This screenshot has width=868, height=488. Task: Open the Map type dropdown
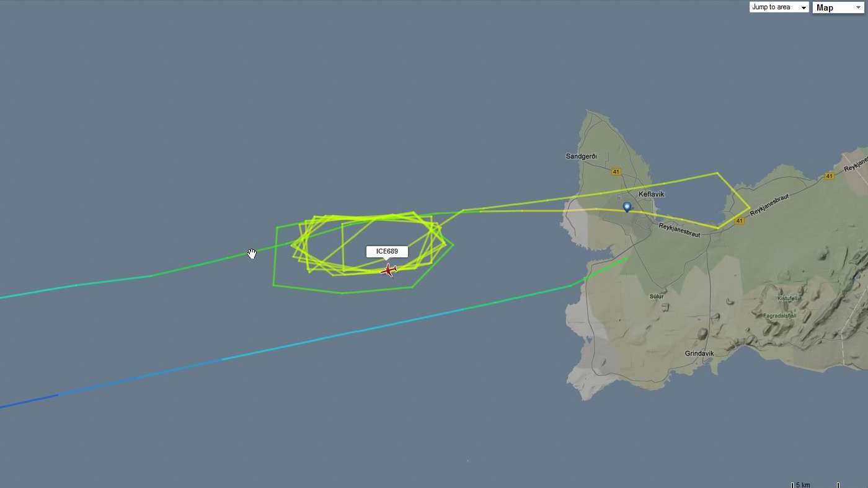click(x=838, y=7)
